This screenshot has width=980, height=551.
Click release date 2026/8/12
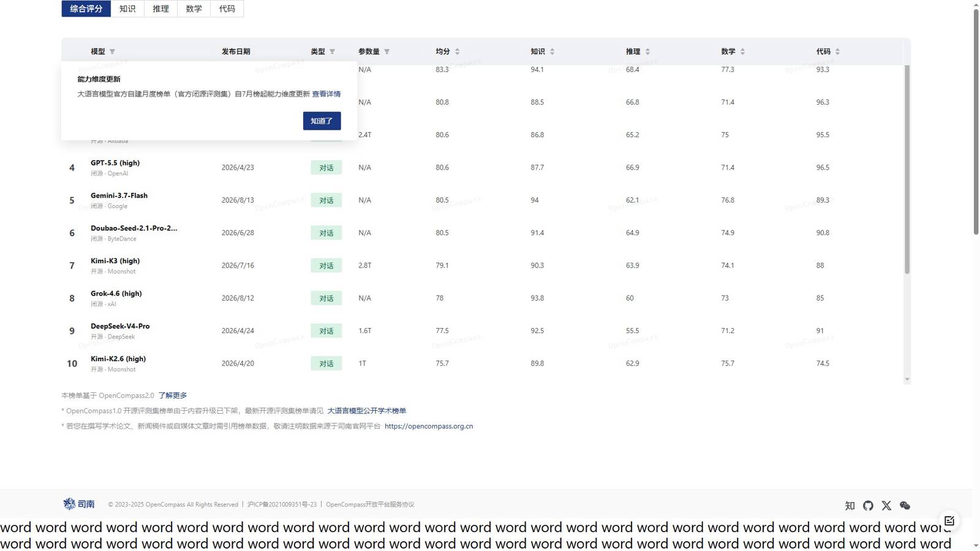click(x=238, y=298)
